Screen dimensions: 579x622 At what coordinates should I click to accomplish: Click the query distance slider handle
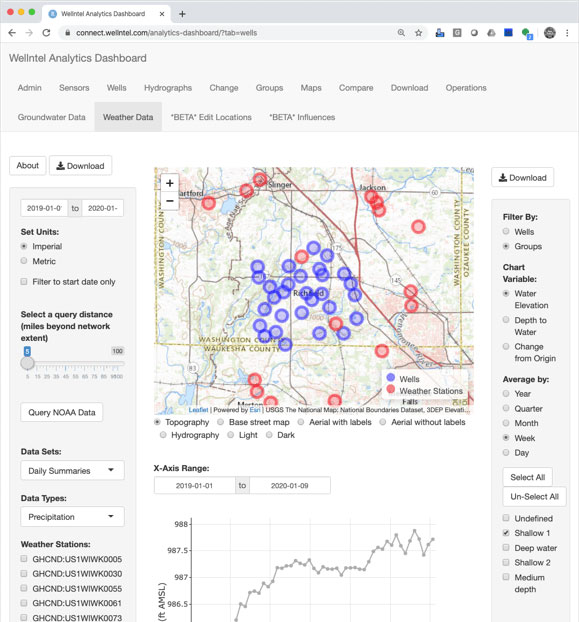(x=27, y=363)
